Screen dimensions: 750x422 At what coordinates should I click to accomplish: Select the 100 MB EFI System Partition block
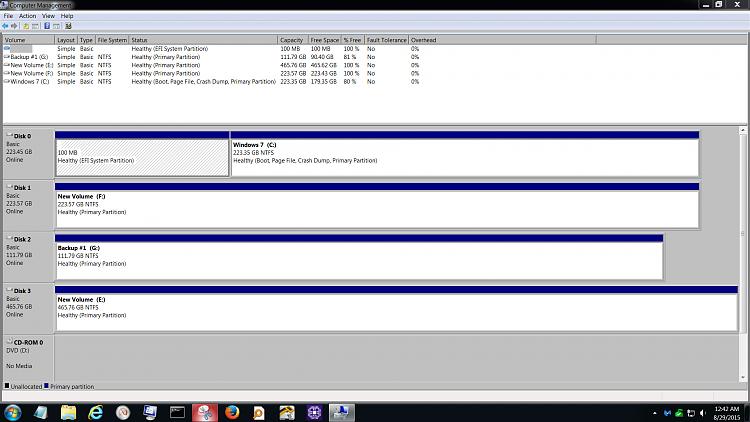point(142,154)
